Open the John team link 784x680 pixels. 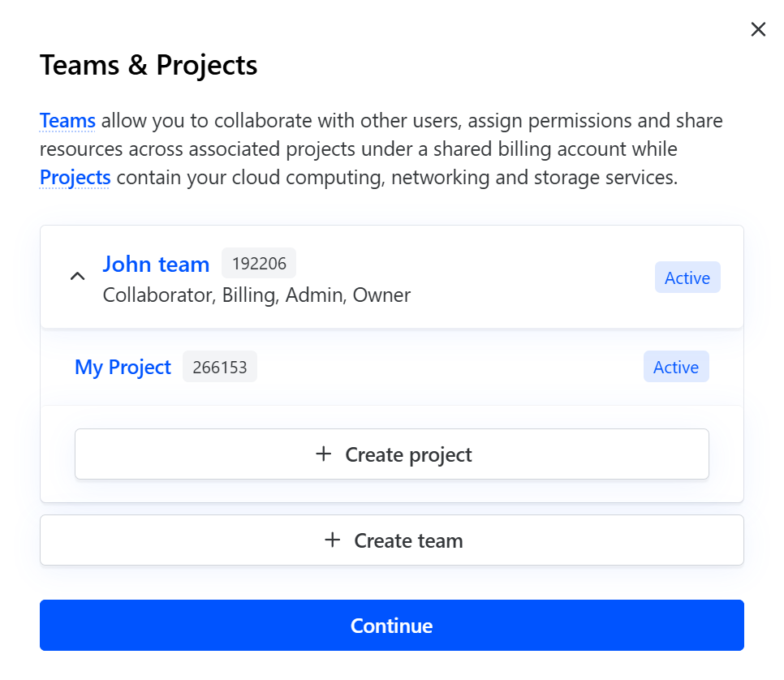click(156, 264)
